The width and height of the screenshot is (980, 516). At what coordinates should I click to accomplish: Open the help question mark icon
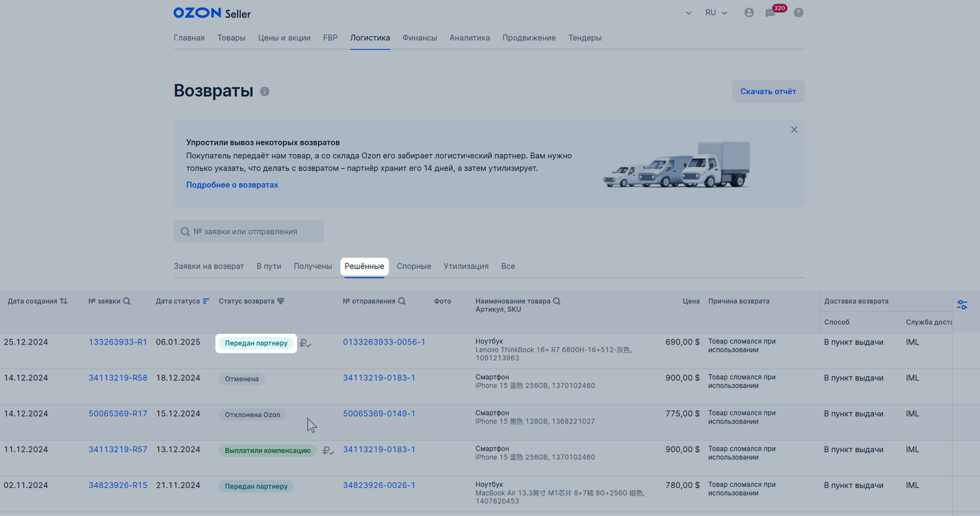(798, 13)
